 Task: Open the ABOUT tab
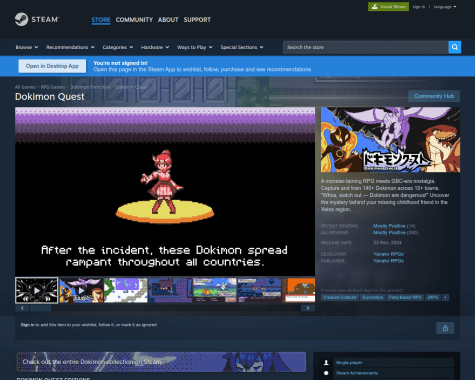click(x=168, y=20)
